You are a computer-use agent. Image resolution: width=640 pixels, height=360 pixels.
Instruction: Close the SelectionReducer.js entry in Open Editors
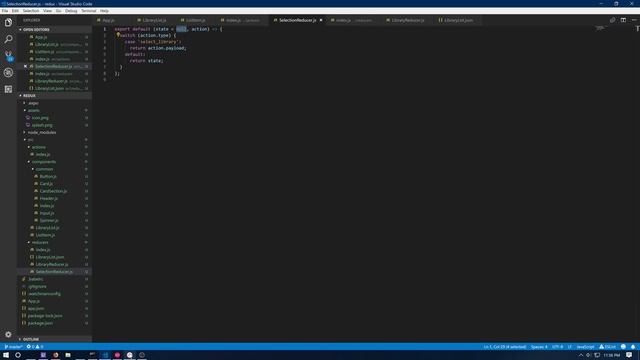point(25,66)
